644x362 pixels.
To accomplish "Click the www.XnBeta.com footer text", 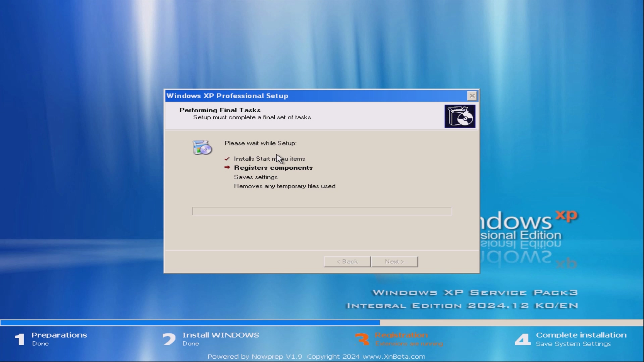I will tap(394, 357).
